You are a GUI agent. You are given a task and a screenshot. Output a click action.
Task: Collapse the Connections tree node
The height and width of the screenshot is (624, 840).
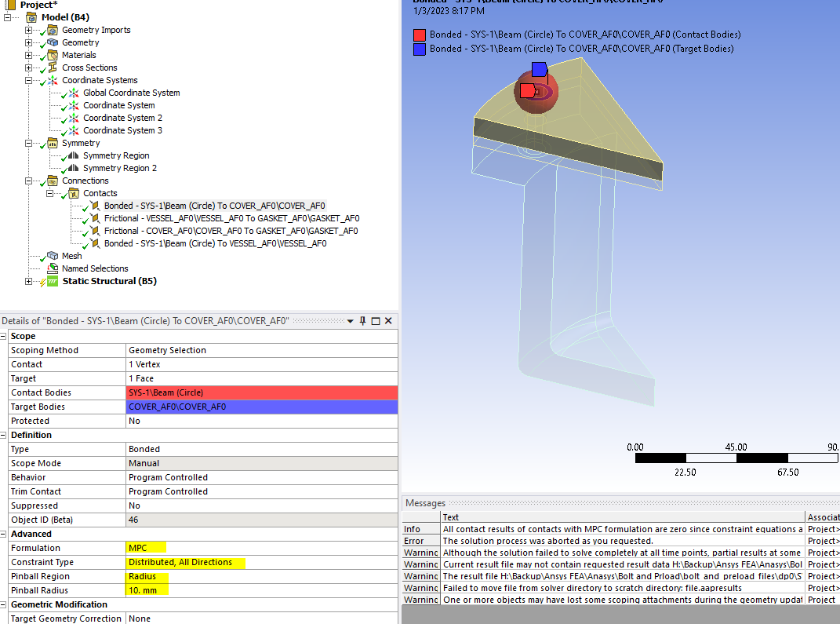[x=28, y=181]
